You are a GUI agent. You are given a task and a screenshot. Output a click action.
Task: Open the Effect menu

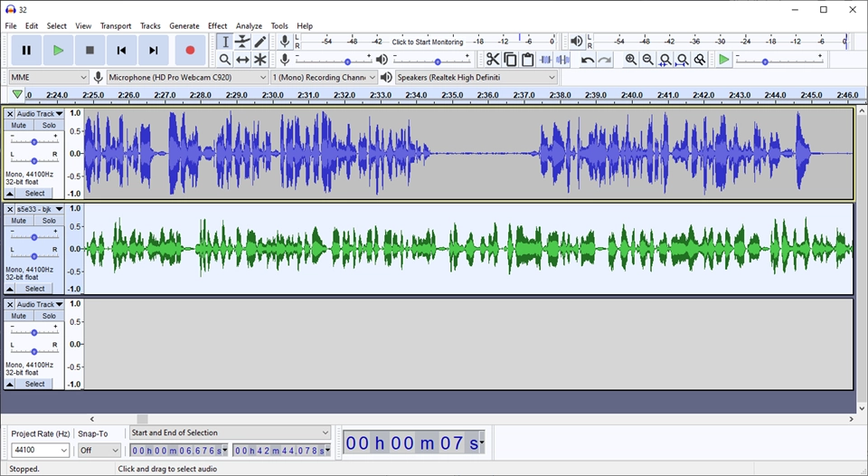click(217, 26)
